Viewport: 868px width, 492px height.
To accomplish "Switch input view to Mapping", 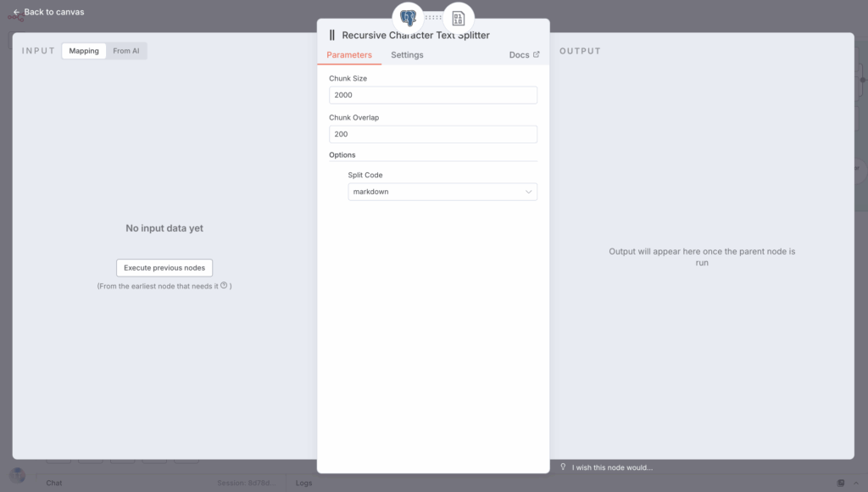I will coord(84,51).
